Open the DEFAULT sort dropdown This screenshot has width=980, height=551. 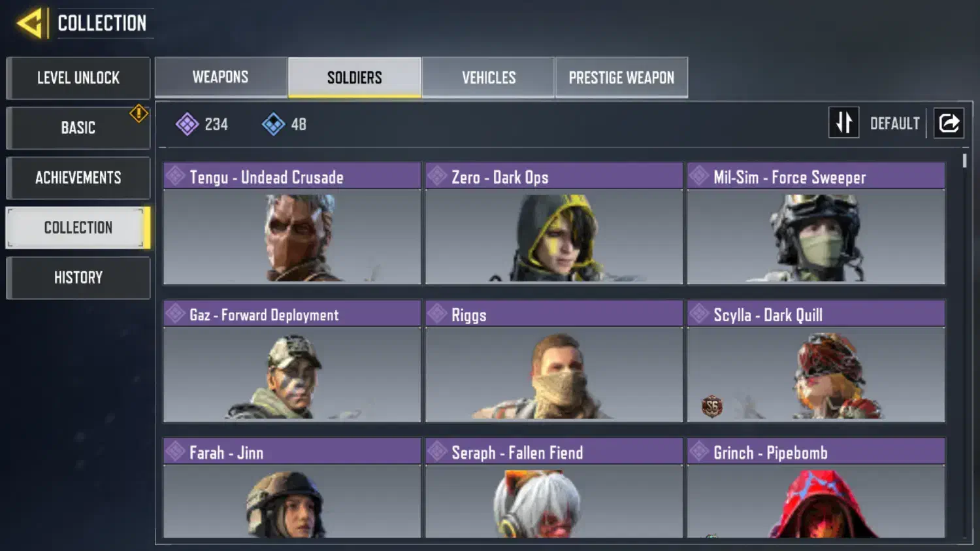point(894,124)
